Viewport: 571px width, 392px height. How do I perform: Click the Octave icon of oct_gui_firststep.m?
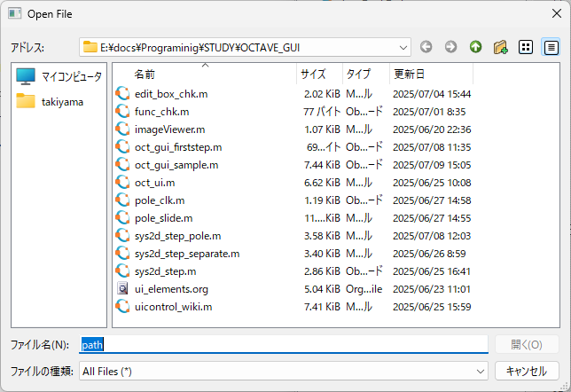[122, 147]
